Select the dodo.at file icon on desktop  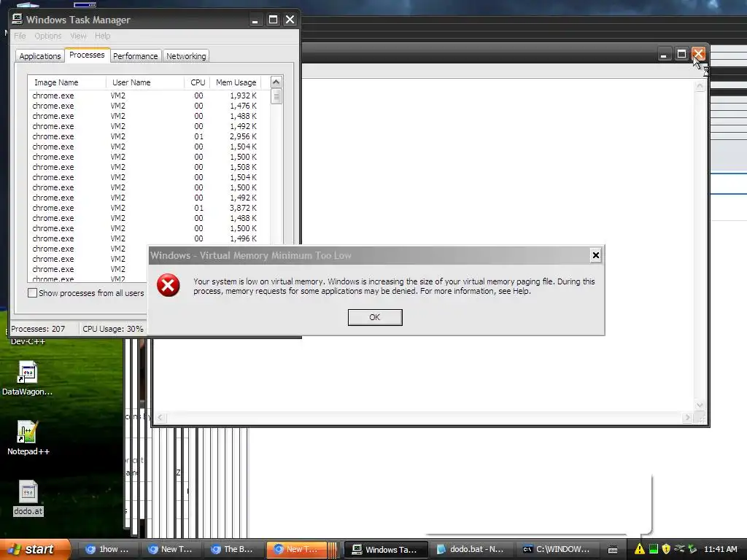point(28,498)
